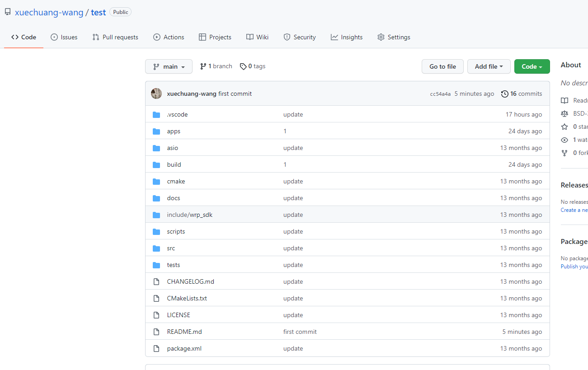Image resolution: width=588 pixels, height=370 pixels.
Task: Click the book Readme icon in About
Action: tap(564, 101)
